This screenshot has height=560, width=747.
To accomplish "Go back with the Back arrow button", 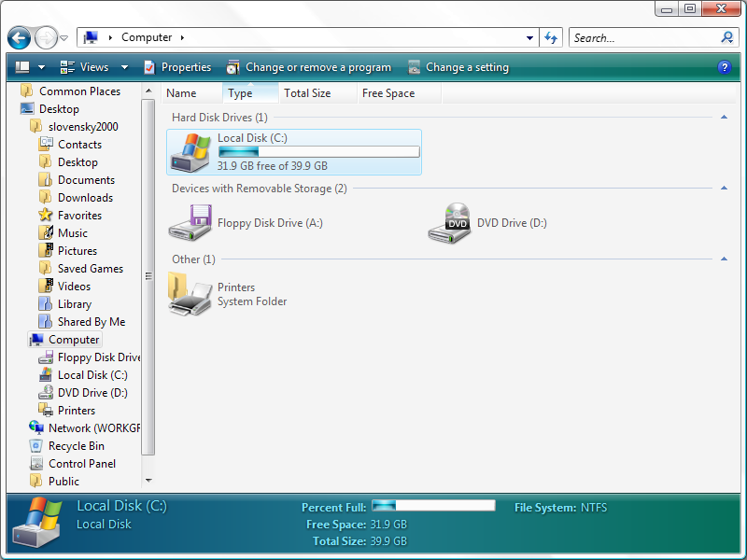I will [19, 37].
